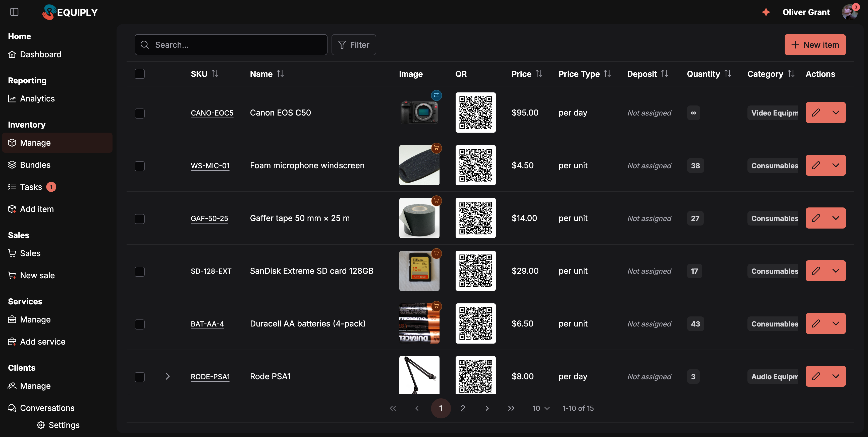The image size is (868, 437).
Task: Check the Foam microphone windscreen row
Action: tap(139, 166)
